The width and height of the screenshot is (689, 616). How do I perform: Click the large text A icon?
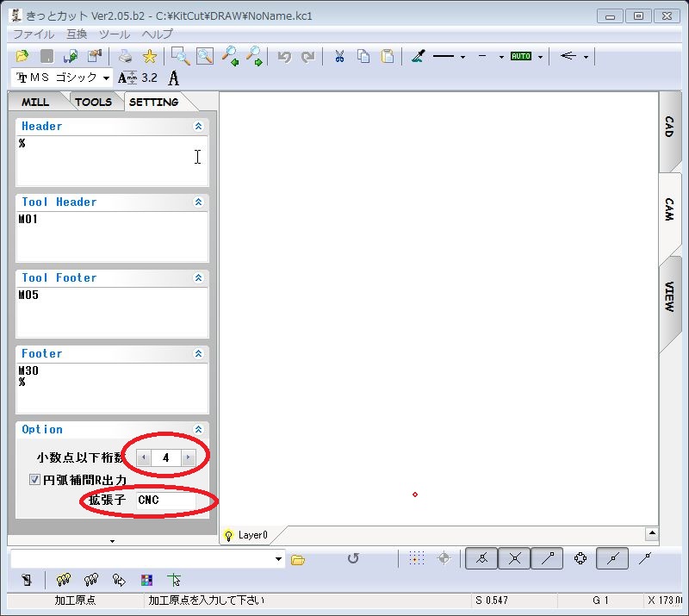(173, 78)
